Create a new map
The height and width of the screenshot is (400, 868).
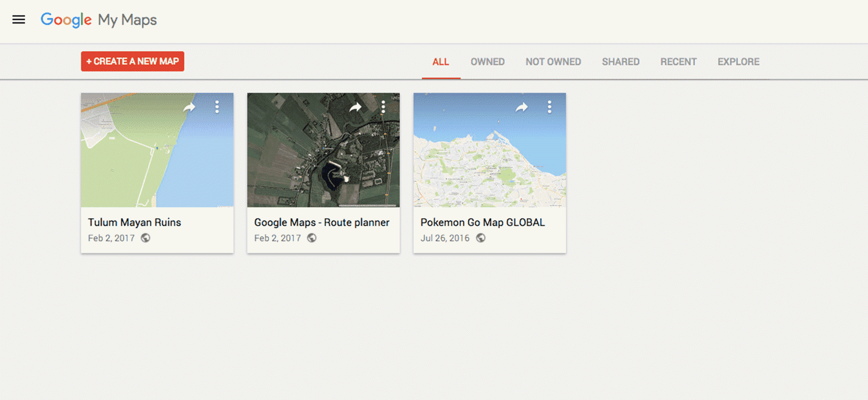click(133, 61)
